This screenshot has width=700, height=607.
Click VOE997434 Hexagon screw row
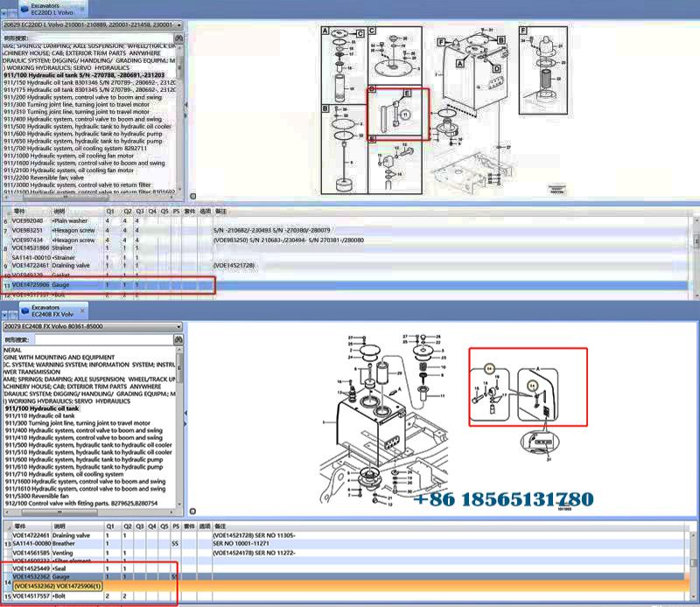(x=346, y=241)
